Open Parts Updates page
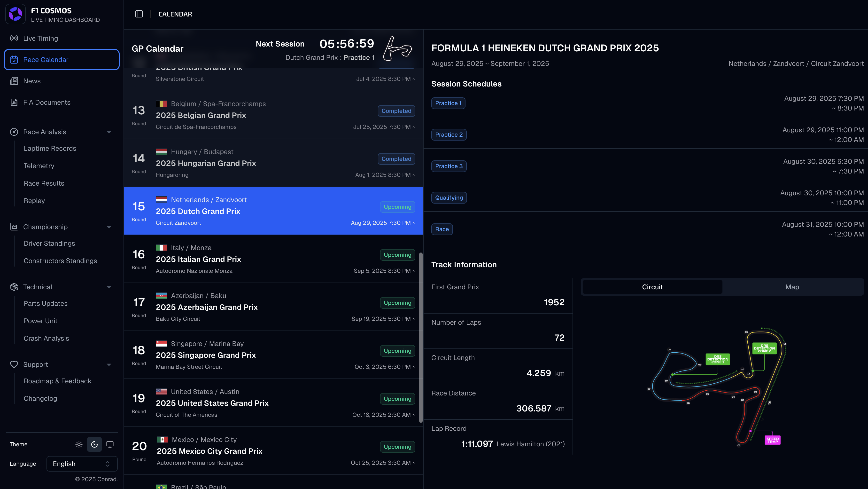This screenshot has height=489, width=868. pyautogui.click(x=46, y=304)
